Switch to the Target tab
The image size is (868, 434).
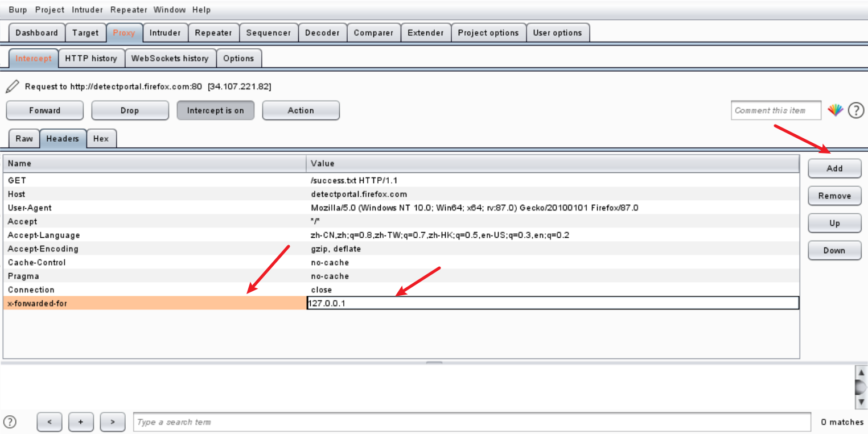point(85,32)
